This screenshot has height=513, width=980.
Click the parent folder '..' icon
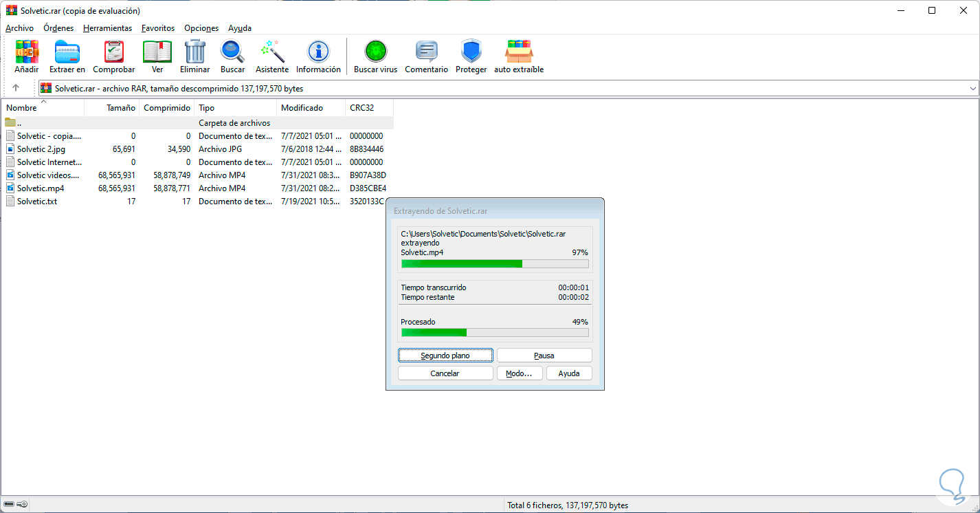(x=10, y=122)
